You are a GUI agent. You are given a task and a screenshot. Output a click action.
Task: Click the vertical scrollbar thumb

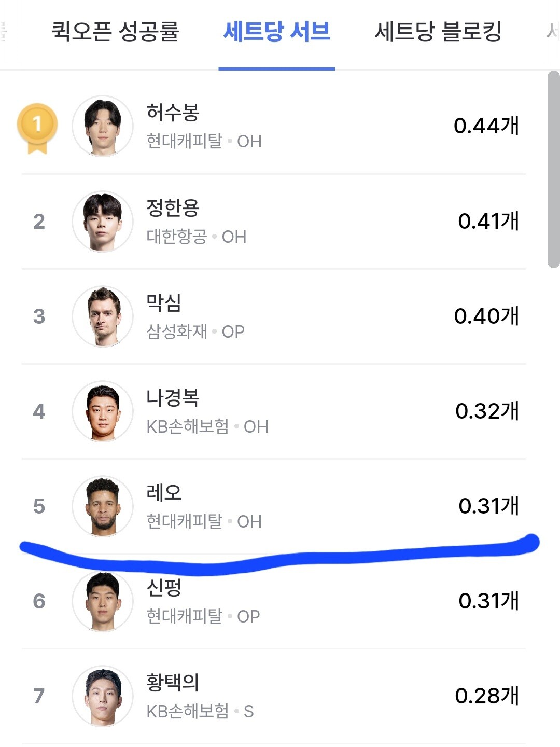[x=553, y=169]
